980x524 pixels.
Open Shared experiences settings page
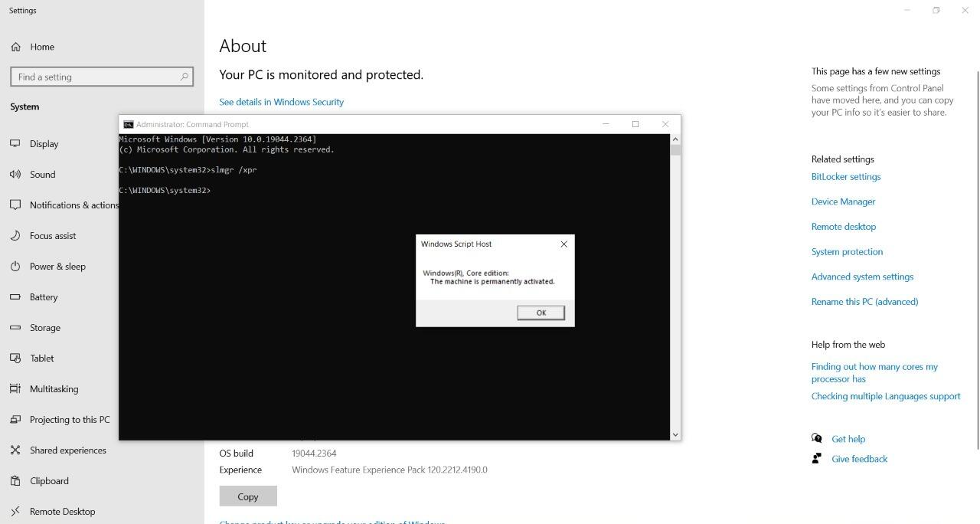pyautogui.click(x=68, y=450)
